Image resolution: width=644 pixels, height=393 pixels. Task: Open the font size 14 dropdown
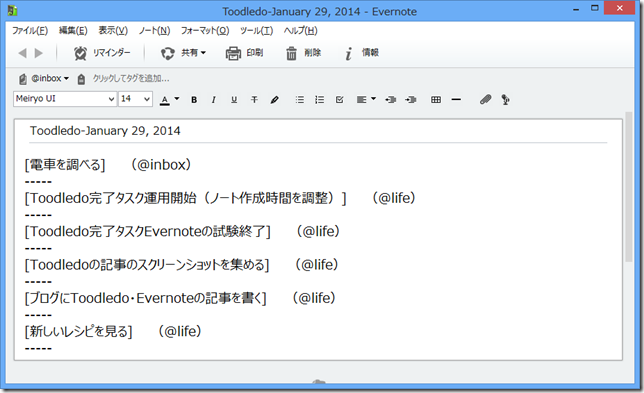tap(136, 99)
